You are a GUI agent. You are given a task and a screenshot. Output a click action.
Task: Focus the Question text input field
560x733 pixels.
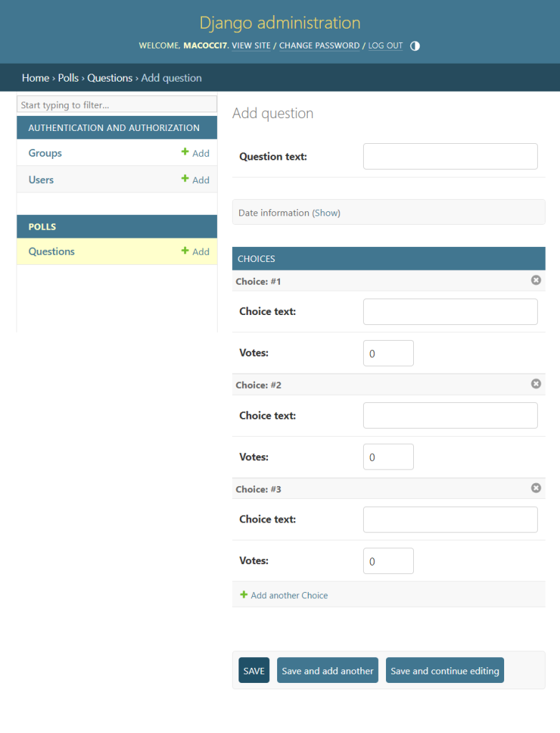(450, 156)
